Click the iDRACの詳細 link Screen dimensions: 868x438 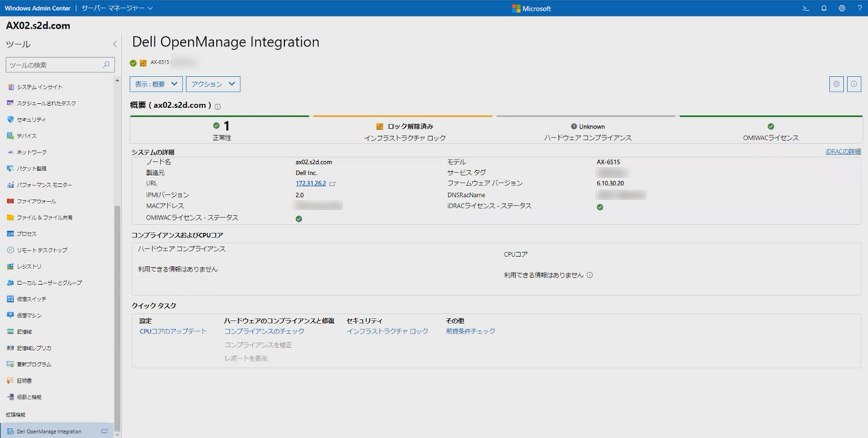pyautogui.click(x=843, y=151)
